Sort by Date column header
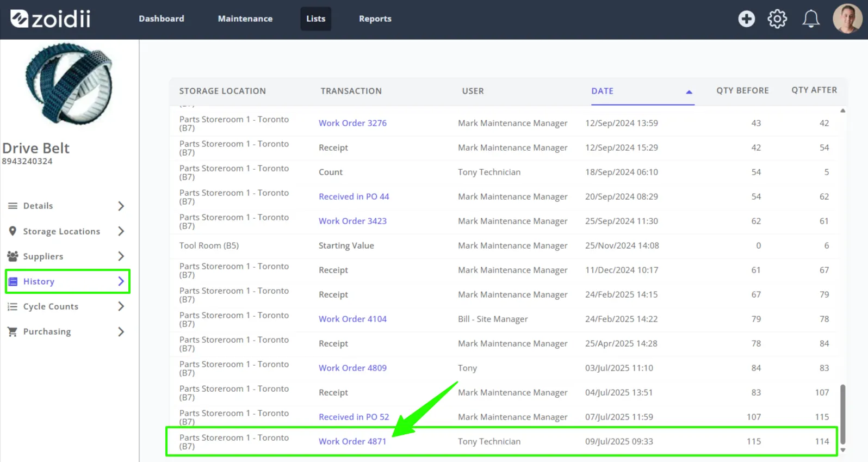868x462 pixels. (602, 91)
